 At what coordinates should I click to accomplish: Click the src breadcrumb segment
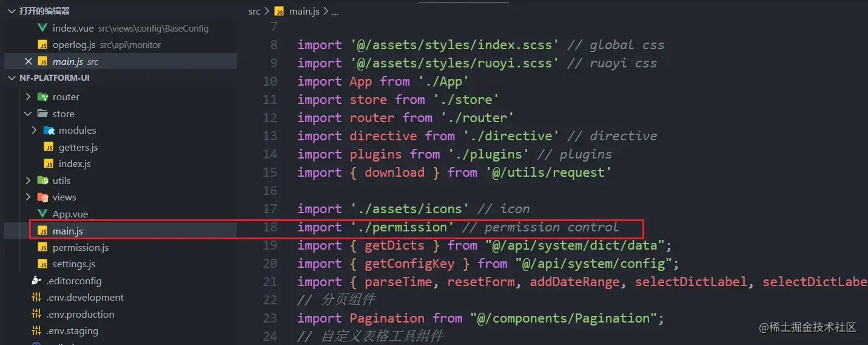pos(254,12)
